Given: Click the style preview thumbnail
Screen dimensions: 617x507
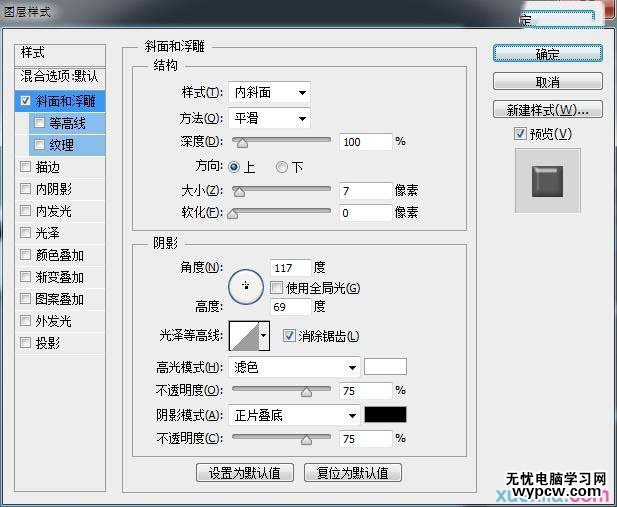Looking at the screenshot, I should click(547, 181).
